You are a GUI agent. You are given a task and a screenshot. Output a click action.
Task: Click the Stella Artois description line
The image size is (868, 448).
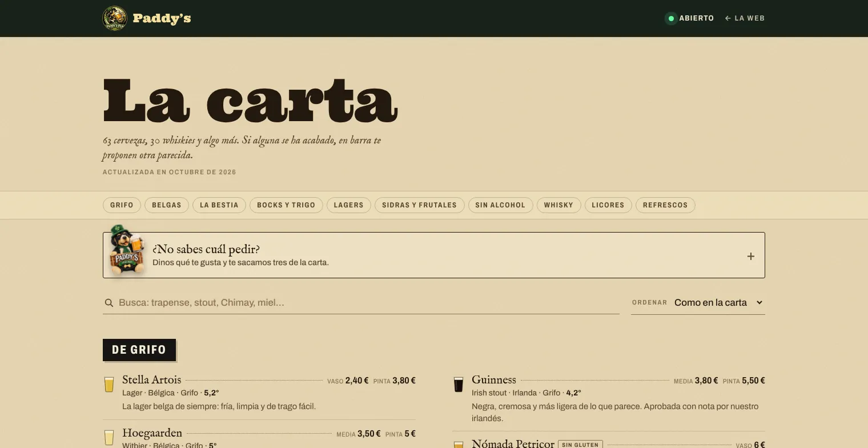coord(219,406)
